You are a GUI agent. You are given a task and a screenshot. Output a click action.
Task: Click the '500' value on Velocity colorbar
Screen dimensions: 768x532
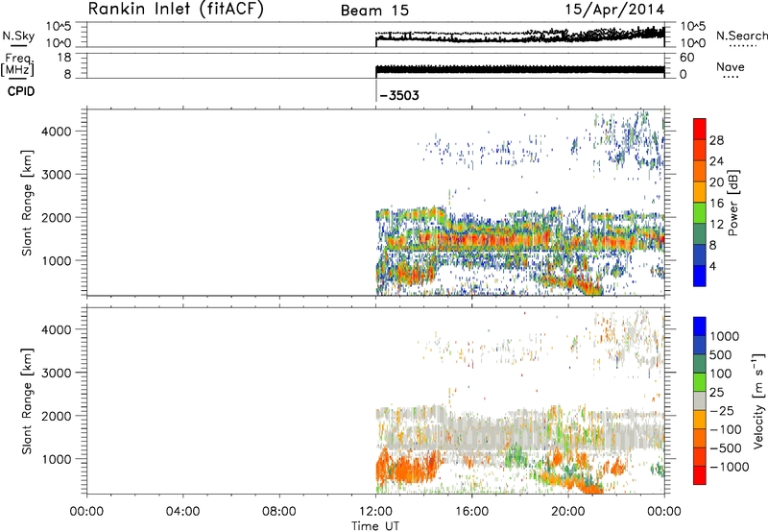[x=721, y=355]
